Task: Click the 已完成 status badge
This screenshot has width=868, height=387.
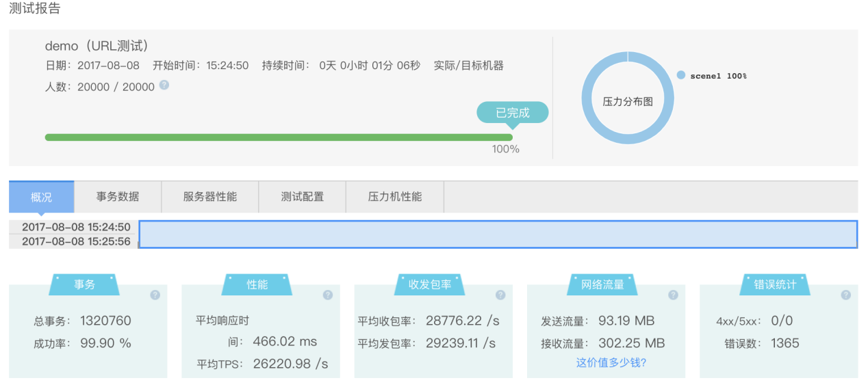Action: (513, 113)
